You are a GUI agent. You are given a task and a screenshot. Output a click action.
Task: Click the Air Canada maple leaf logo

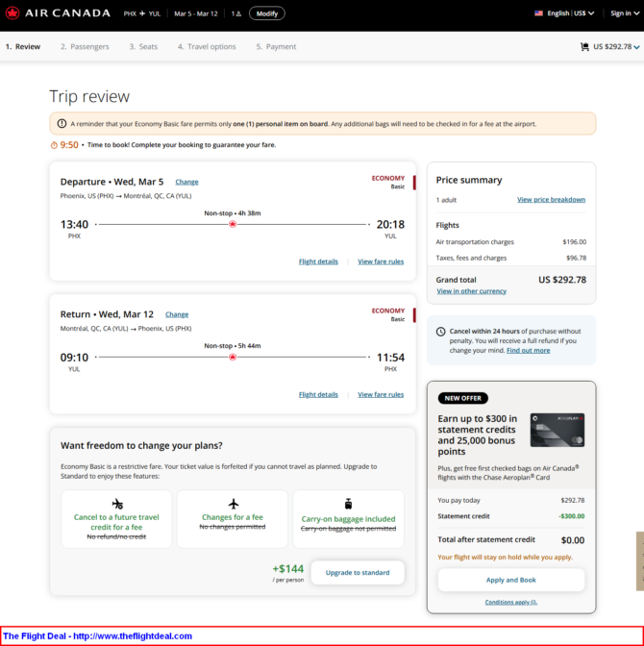pyautogui.click(x=12, y=13)
